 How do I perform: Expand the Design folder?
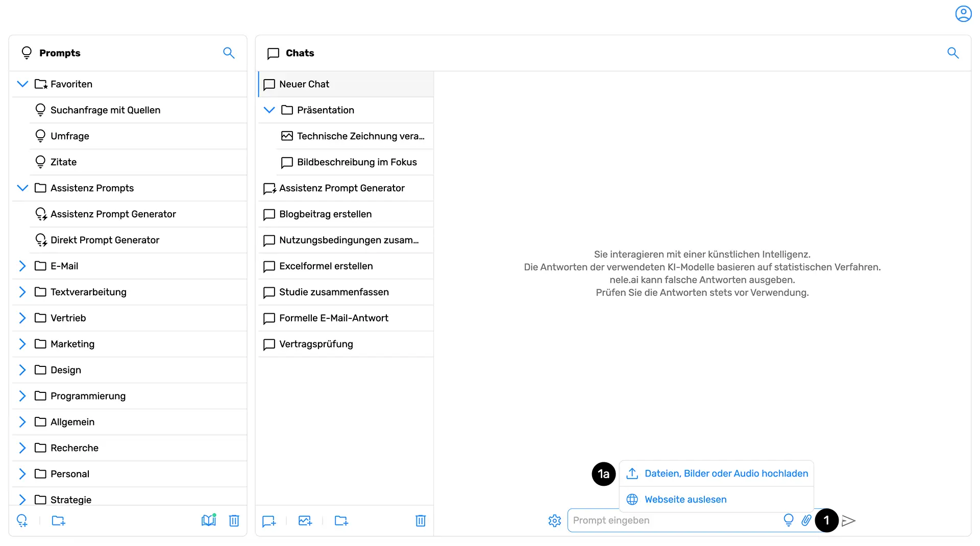click(22, 370)
